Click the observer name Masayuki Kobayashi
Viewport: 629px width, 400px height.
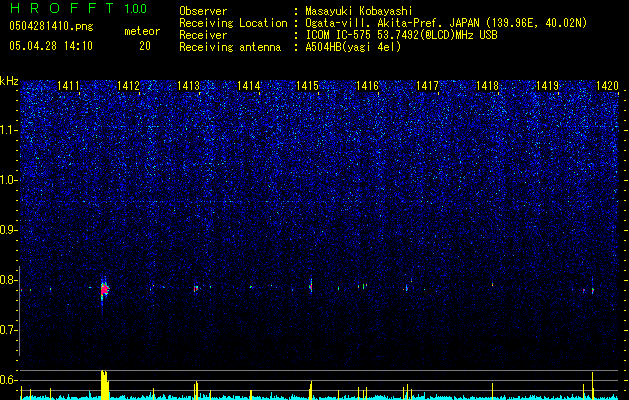(x=359, y=11)
